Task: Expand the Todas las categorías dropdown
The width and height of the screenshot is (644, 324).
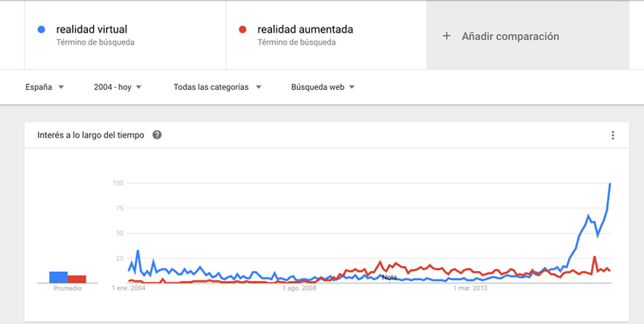Action: pyautogui.click(x=217, y=87)
